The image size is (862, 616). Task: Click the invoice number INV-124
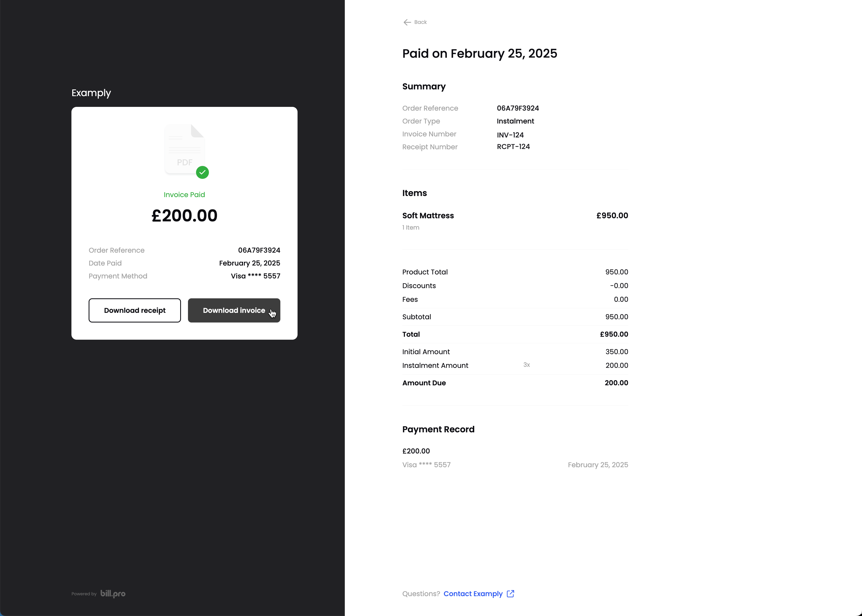tap(510, 135)
